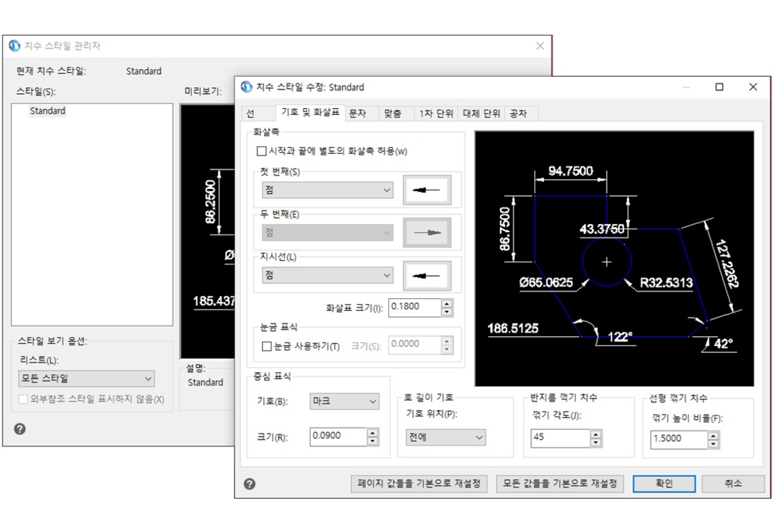The image size is (773, 532).
Task: Decrease 꺾기 높이 비율 with the down spinner
Action: tap(713, 444)
